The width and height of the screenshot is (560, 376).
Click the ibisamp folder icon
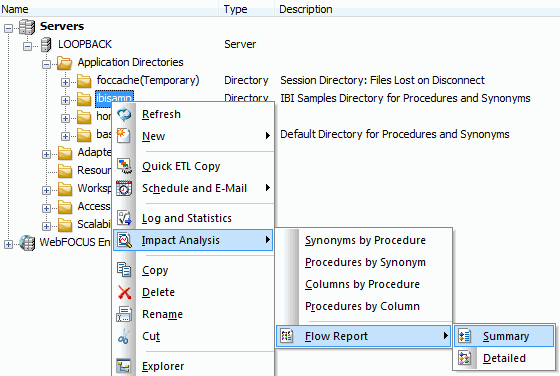84,99
